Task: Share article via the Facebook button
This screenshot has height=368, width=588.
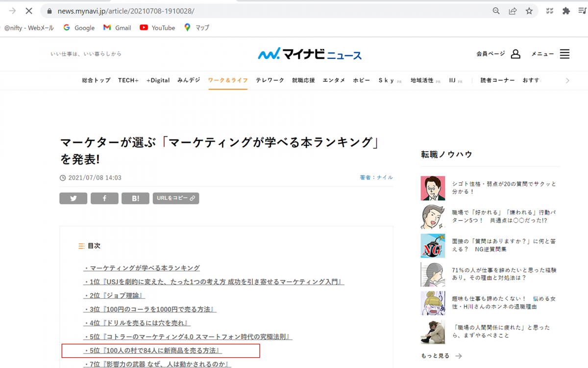Action: point(104,198)
